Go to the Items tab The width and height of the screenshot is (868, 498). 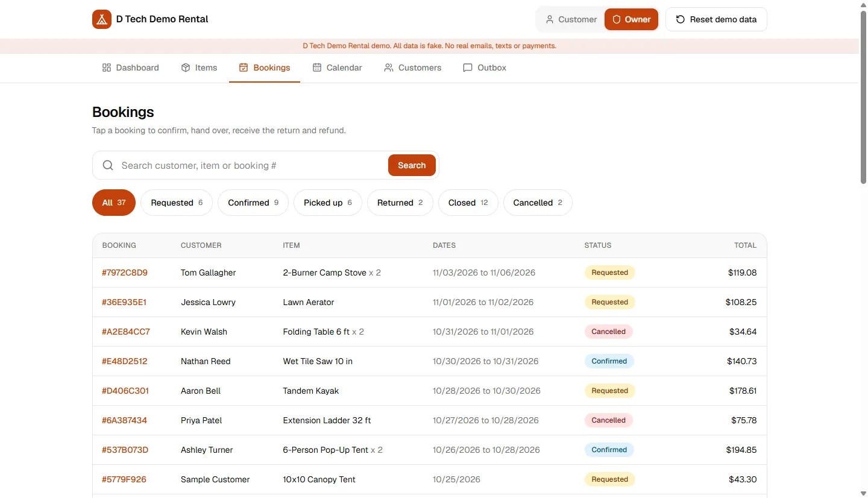(x=199, y=68)
